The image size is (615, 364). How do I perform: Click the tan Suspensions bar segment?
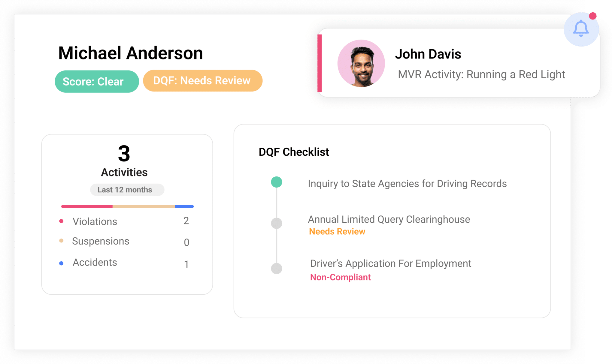pos(144,206)
